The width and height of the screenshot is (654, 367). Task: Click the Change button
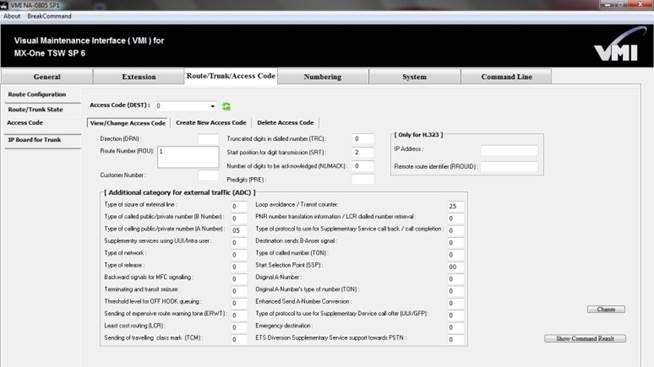[x=606, y=309]
